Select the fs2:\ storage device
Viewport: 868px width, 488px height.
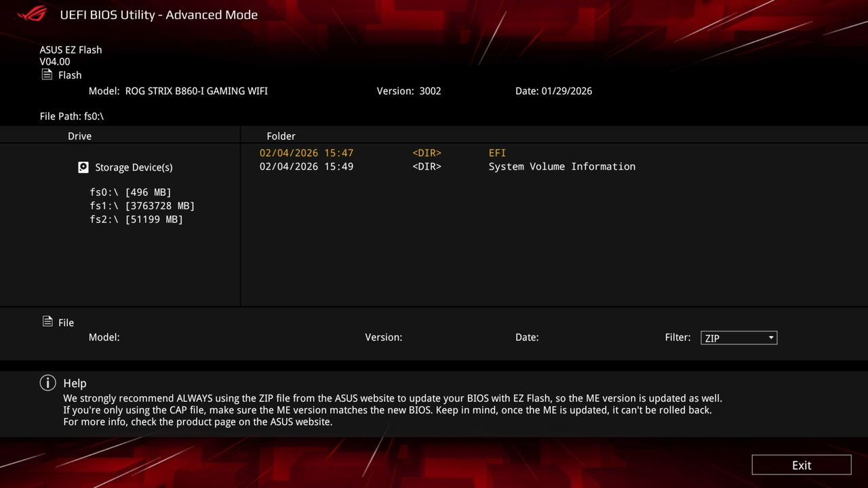pos(136,219)
